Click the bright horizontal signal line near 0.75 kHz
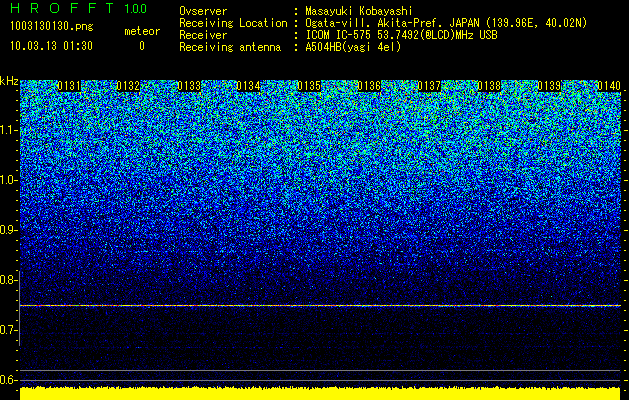Screen dimensions: 629x400 pos(320,306)
